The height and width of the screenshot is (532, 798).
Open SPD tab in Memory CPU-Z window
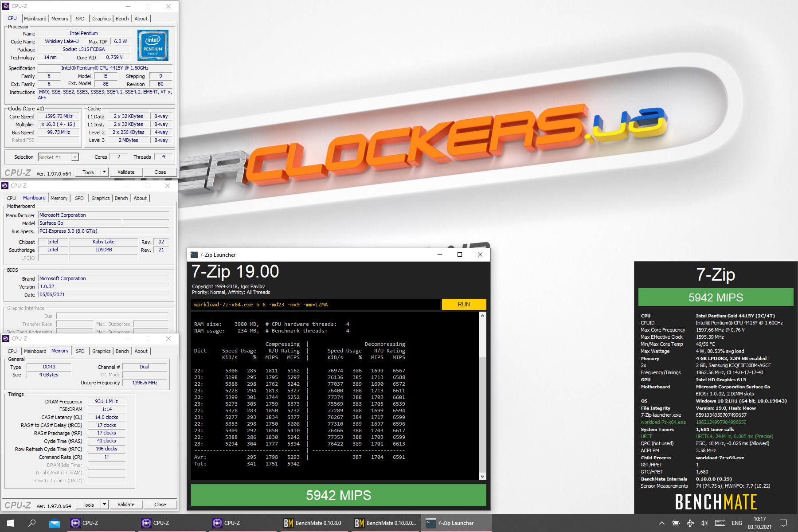(80, 351)
